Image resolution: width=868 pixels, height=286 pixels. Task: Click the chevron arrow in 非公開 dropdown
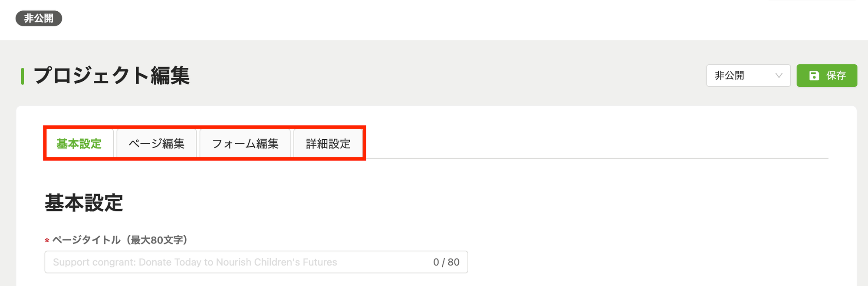coord(779,76)
